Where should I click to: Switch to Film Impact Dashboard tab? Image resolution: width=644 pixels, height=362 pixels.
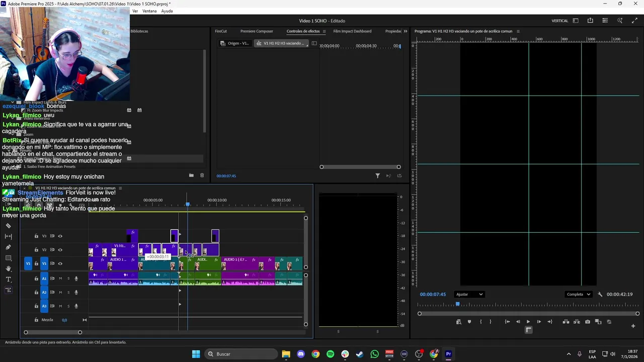352,31
